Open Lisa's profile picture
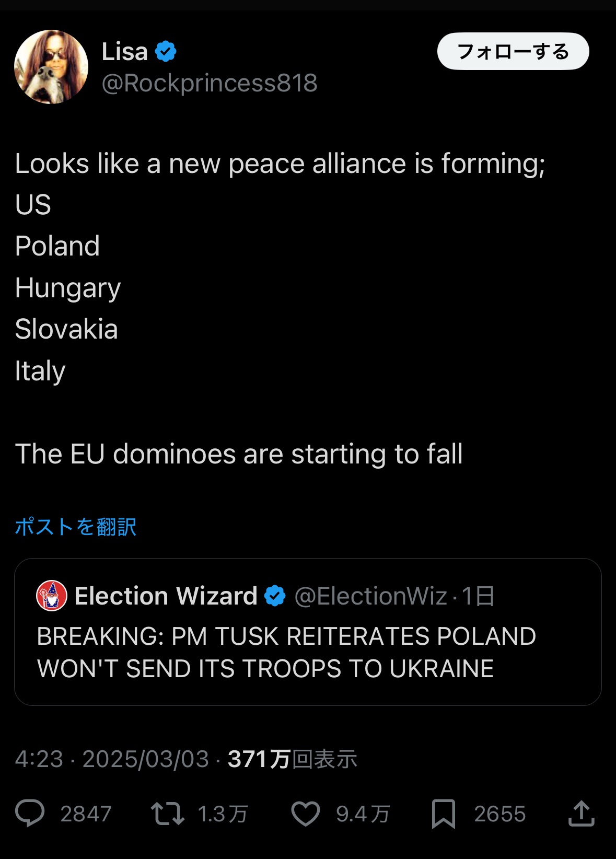Viewport: 616px width, 859px height. coord(51,67)
